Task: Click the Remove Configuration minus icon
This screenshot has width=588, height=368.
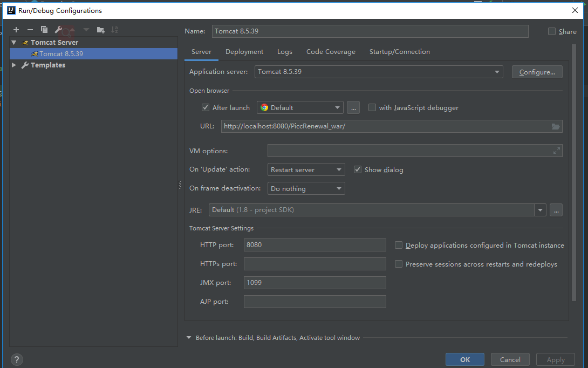Action: click(x=30, y=30)
